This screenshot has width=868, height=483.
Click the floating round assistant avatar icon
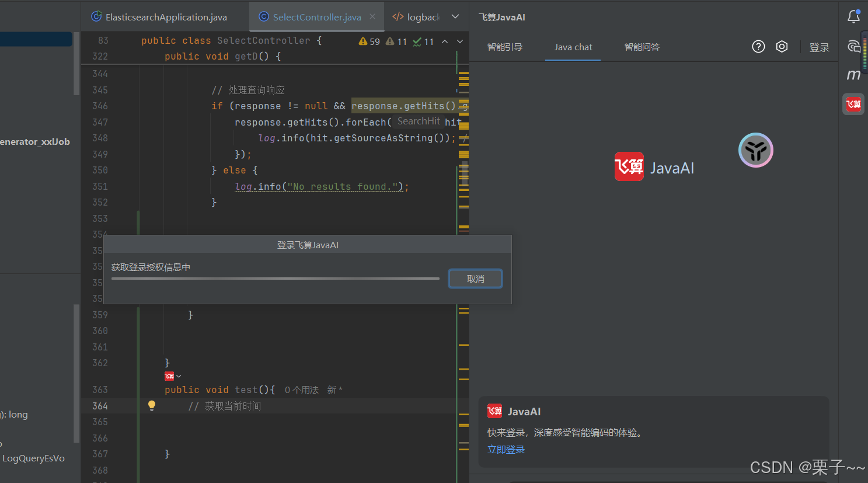pos(756,150)
